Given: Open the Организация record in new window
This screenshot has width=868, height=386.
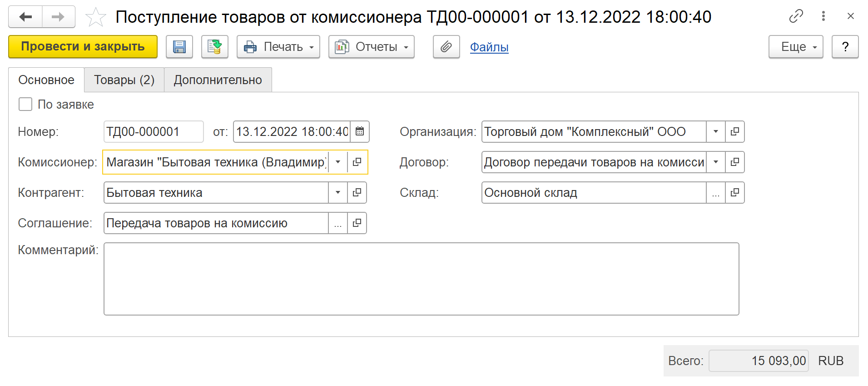Looking at the screenshot, I should [x=734, y=132].
